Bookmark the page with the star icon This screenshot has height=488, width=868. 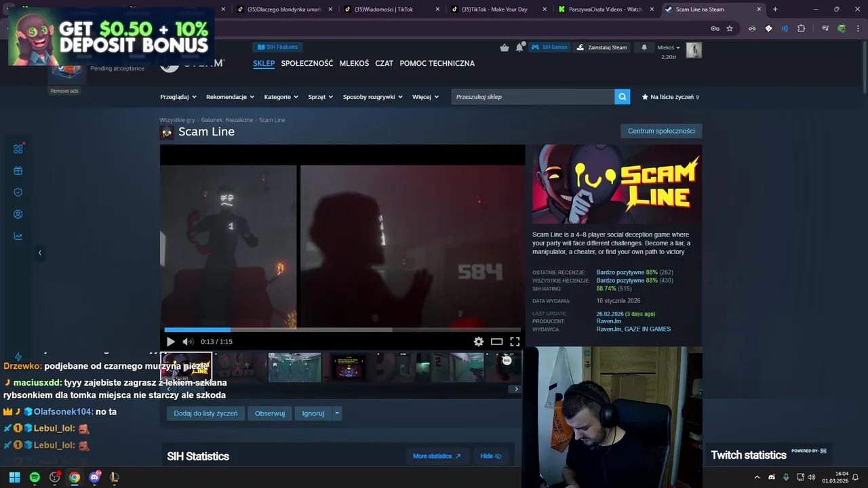tap(730, 28)
